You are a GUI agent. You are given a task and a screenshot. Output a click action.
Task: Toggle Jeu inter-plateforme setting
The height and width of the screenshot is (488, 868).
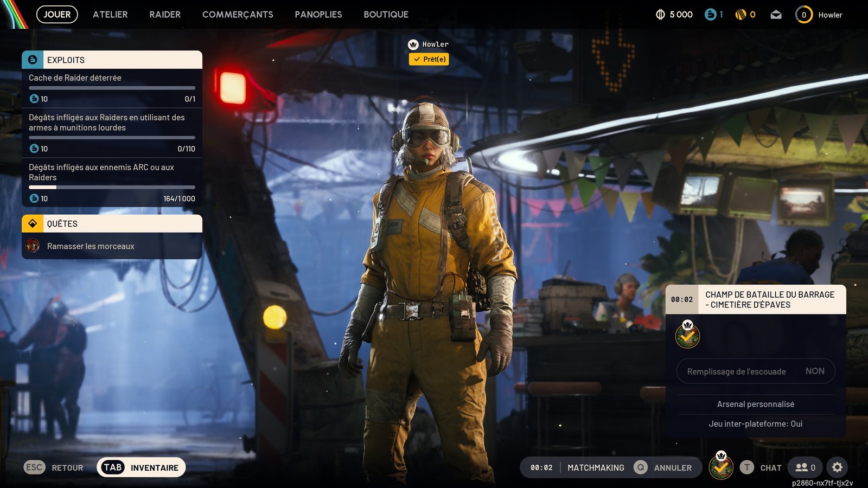coord(755,424)
